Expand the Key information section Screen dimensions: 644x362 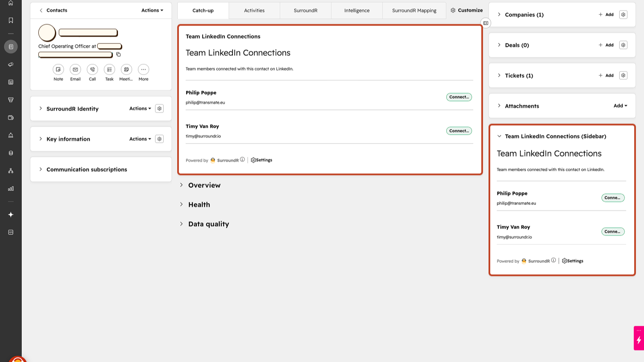coord(41,139)
